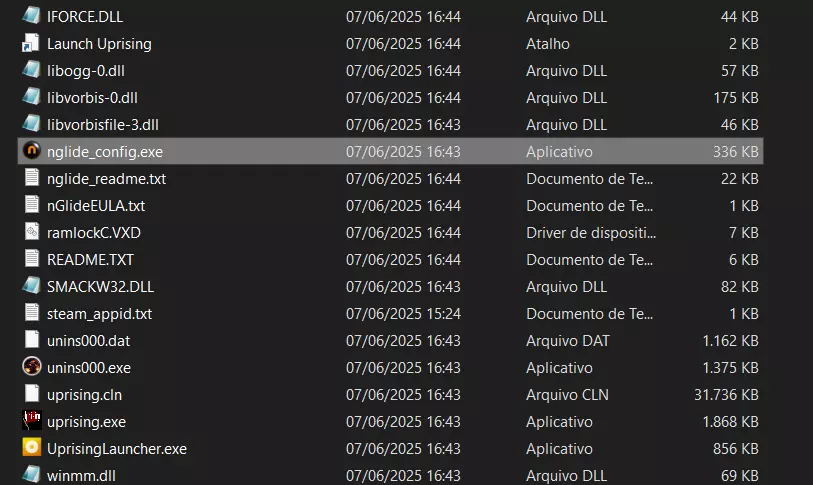Image resolution: width=813 pixels, height=485 pixels.
Task: Click the uprising.cln file icon
Action: click(x=32, y=393)
